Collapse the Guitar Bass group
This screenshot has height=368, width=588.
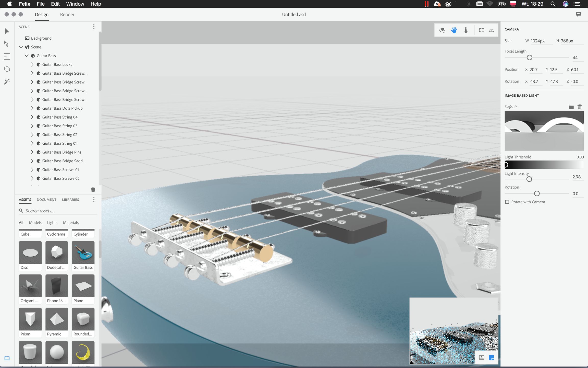27,56
